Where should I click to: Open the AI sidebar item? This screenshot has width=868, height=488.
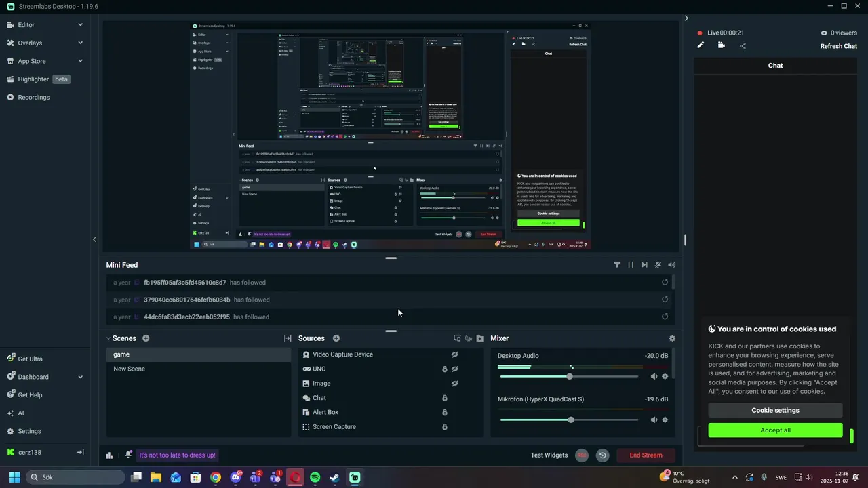[x=20, y=413]
